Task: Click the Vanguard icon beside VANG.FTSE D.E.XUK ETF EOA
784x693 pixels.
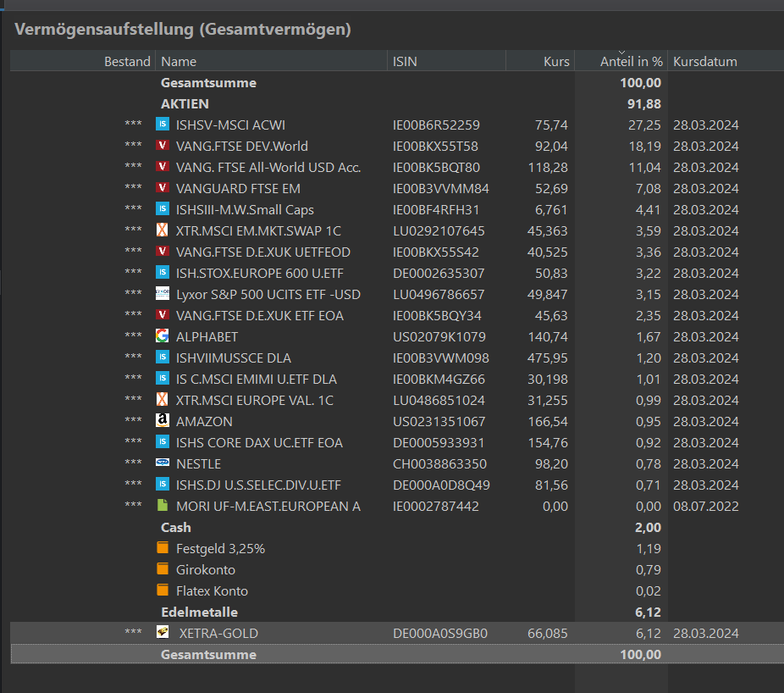Action: [x=163, y=314]
